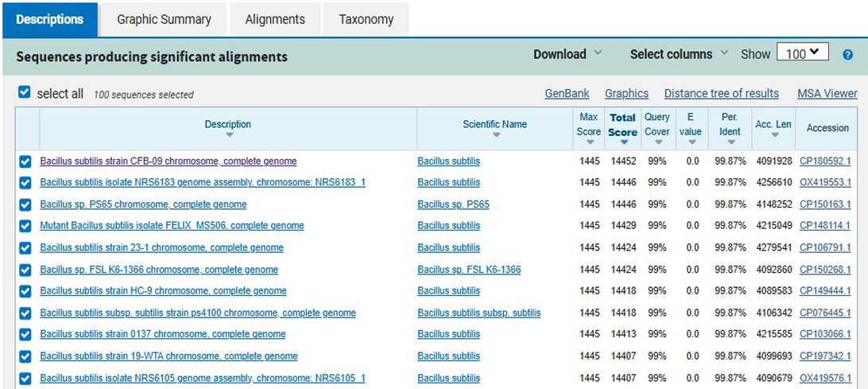This screenshot has height=389, width=868.
Task: Open the Distance tree of results link
Action: pos(721,93)
